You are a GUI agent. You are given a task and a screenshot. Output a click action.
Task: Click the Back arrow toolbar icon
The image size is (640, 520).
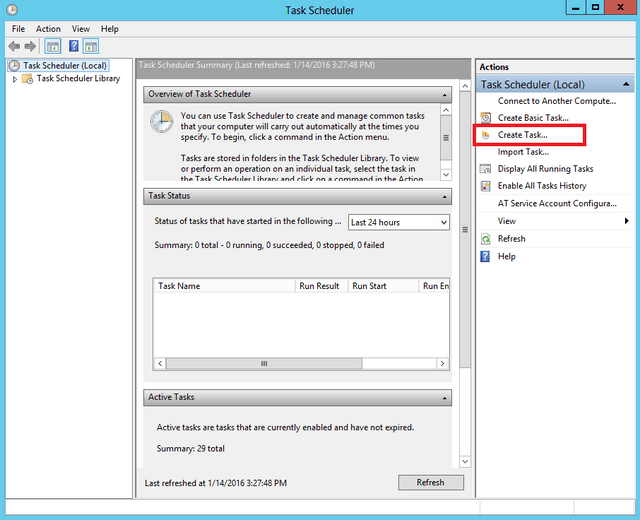[x=14, y=46]
